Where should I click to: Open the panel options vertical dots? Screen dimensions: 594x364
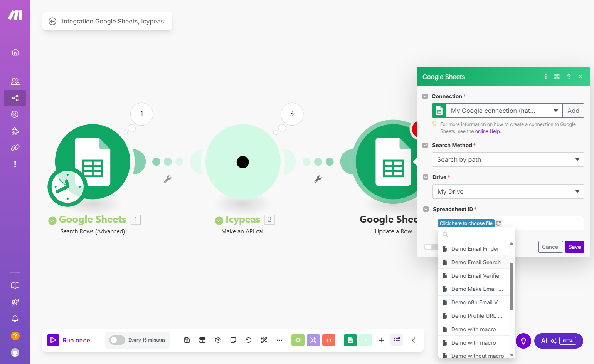click(546, 77)
